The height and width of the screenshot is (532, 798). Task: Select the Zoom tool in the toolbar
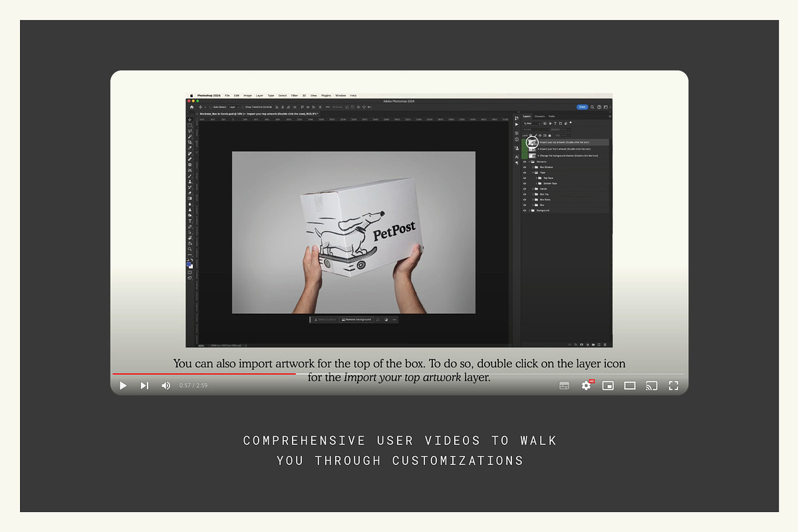190,249
